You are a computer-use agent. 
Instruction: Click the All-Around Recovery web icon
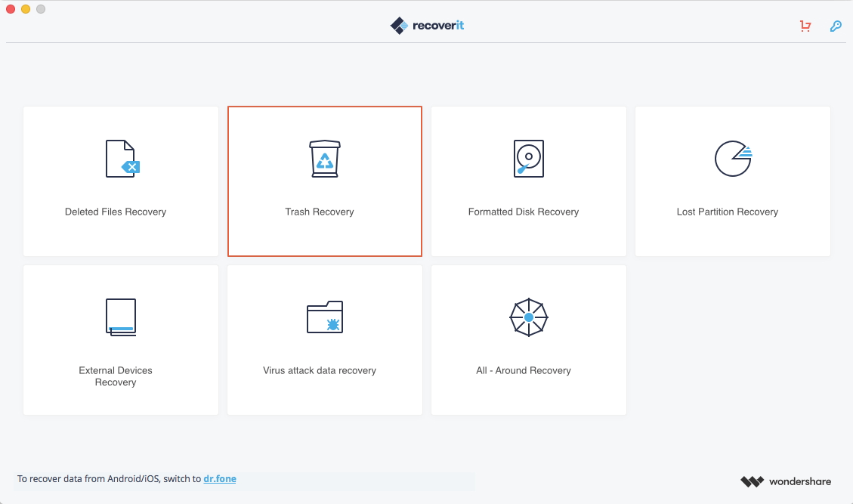coord(528,317)
